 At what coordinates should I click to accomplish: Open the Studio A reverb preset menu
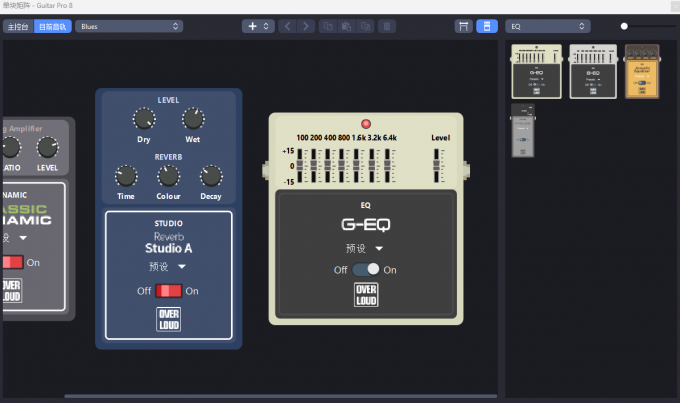coord(168,267)
